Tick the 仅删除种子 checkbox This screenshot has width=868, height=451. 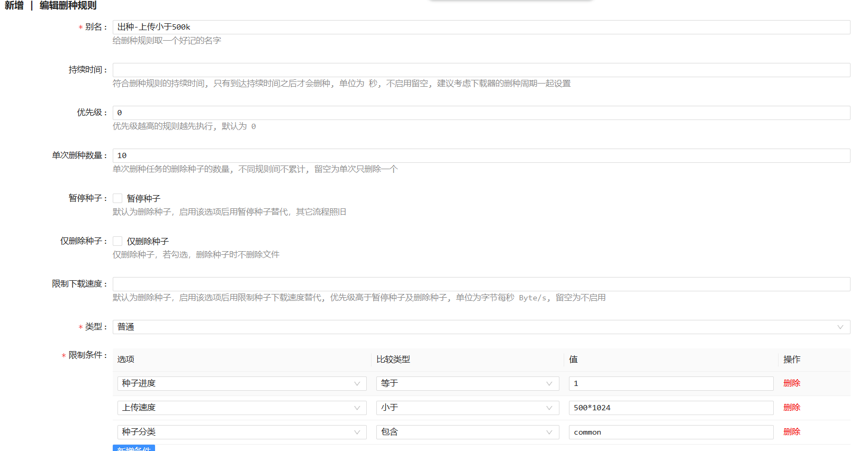pos(117,241)
